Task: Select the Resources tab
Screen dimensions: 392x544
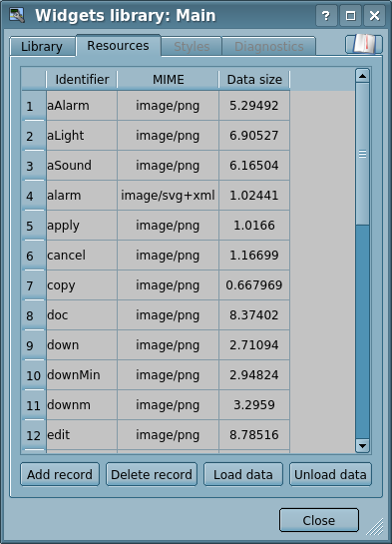Action: (118, 46)
